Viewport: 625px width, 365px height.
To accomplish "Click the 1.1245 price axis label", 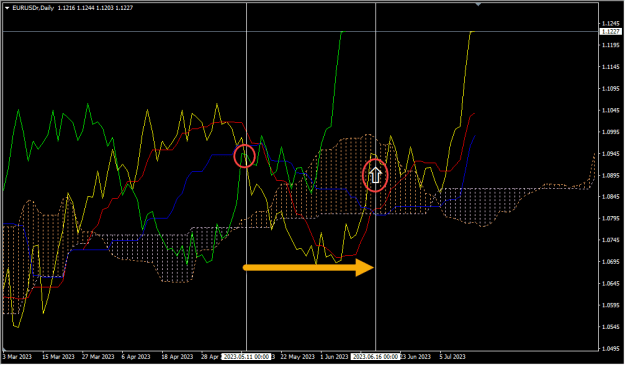I will point(611,24).
